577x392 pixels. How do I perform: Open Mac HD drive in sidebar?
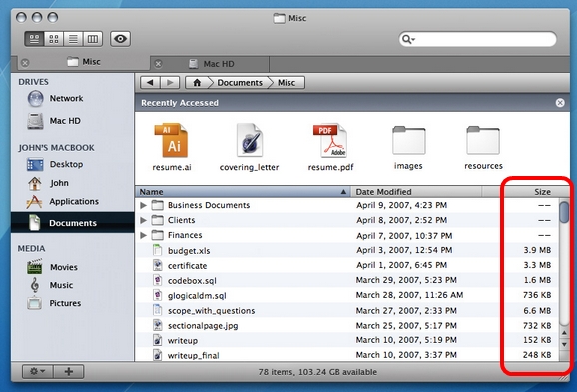point(54,121)
